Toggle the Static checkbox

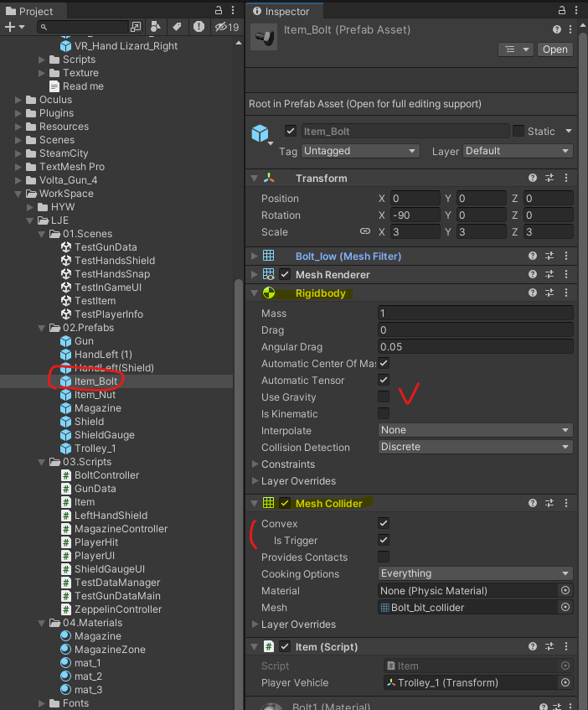518,132
